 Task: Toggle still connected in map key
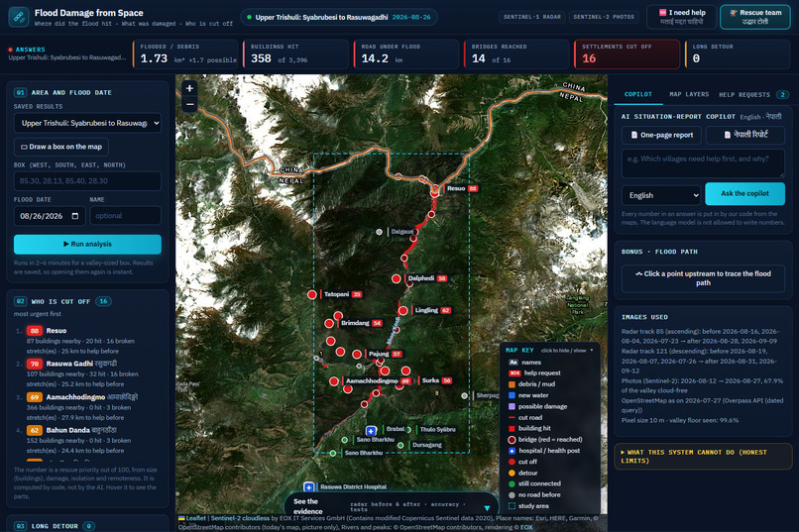click(534, 483)
